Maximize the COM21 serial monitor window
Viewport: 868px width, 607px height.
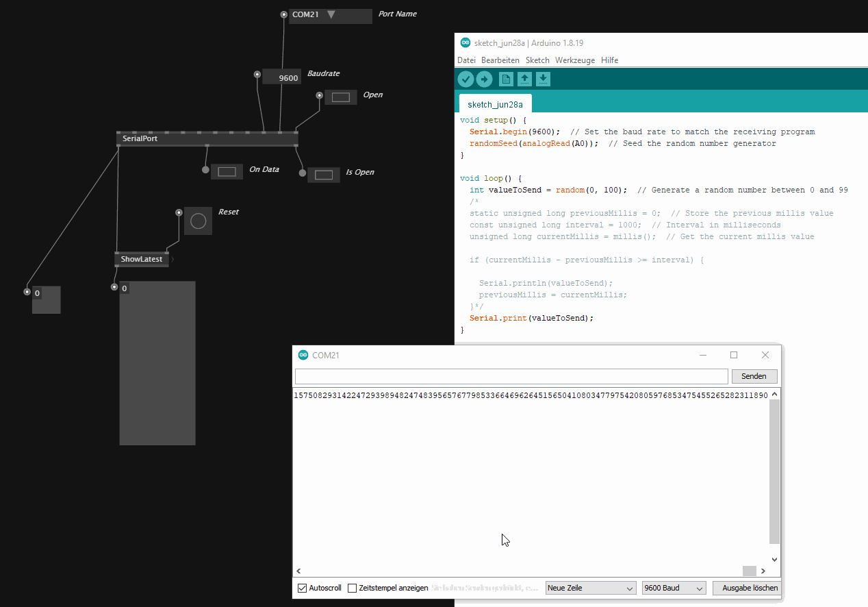click(734, 355)
